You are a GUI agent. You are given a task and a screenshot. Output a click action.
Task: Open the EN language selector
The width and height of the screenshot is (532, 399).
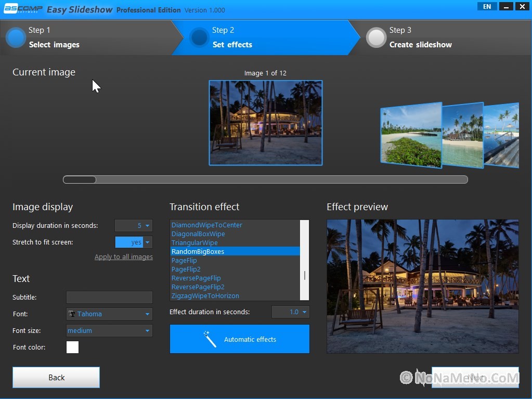coord(487,7)
